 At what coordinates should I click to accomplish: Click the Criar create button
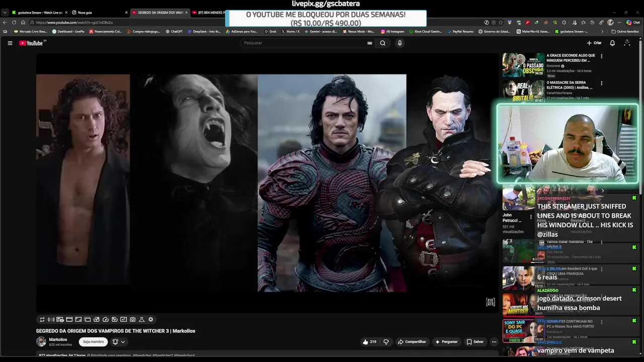(594, 43)
